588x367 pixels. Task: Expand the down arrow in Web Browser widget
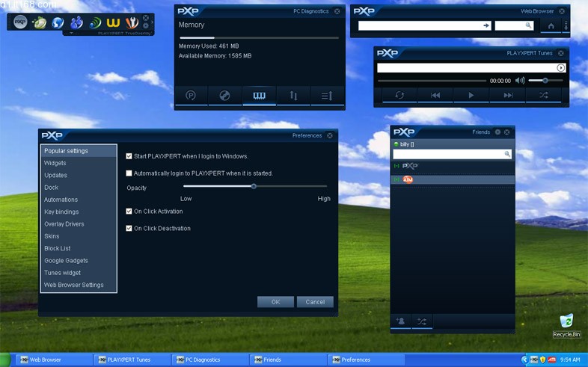coord(566,26)
